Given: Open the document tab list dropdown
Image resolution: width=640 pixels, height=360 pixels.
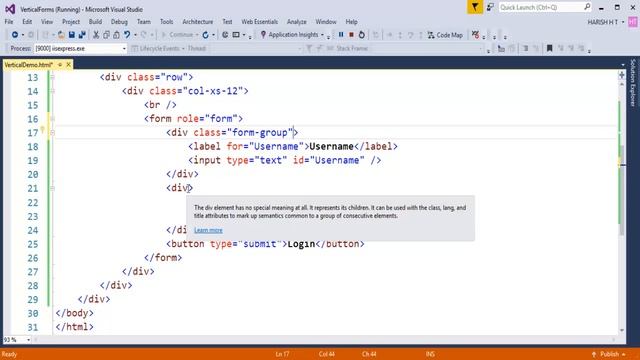Looking at the screenshot, I should (x=623, y=64).
